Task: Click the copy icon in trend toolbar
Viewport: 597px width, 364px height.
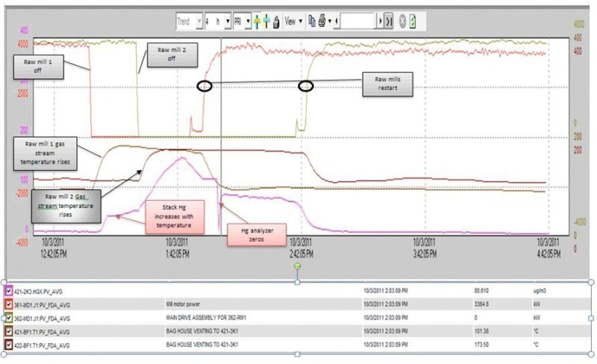Action: point(313,22)
